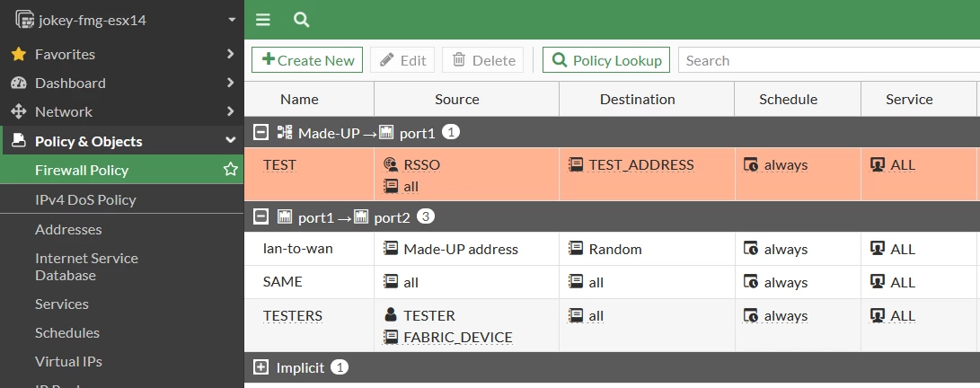980x388 pixels.
Task: Sort by the Name column header
Action: [299, 100]
